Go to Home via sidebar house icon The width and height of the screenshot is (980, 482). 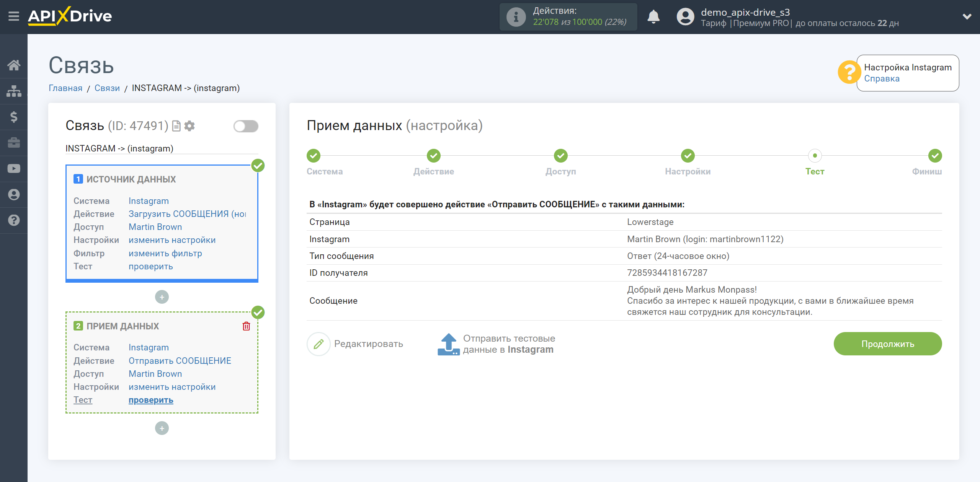14,65
